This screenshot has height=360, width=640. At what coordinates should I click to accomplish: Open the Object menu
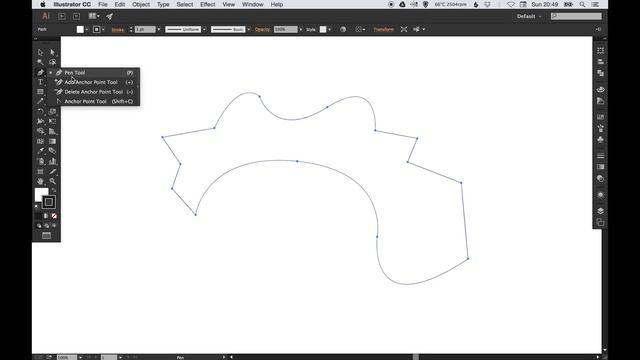click(x=141, y=4)
